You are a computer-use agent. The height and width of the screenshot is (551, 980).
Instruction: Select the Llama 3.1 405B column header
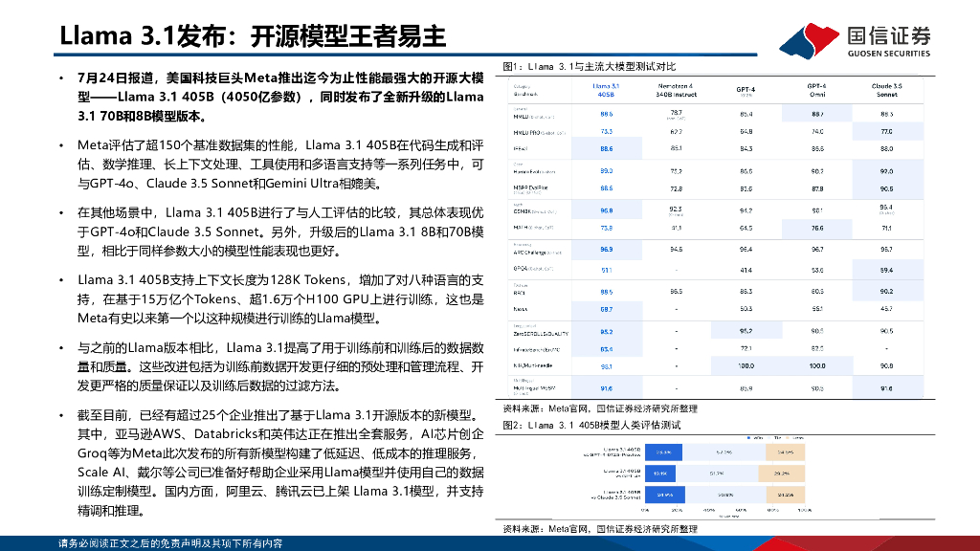(x=605, y=90)
